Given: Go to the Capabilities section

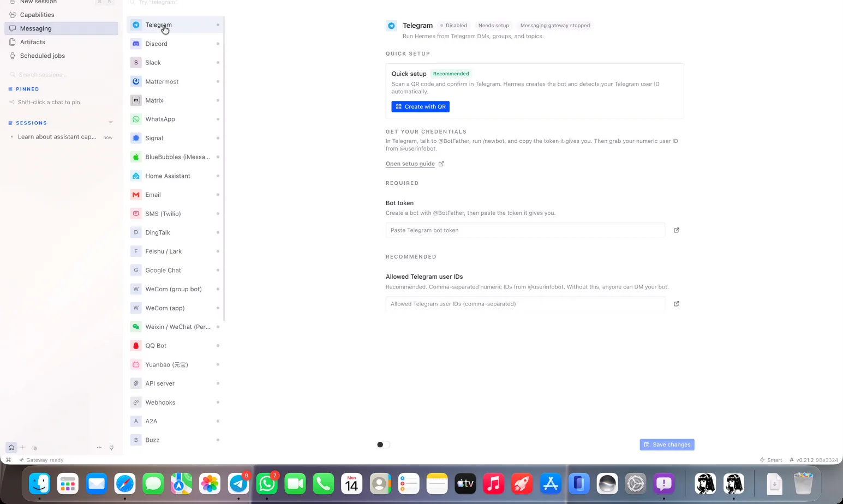Looking at the screenshot, I should [61, 15].
